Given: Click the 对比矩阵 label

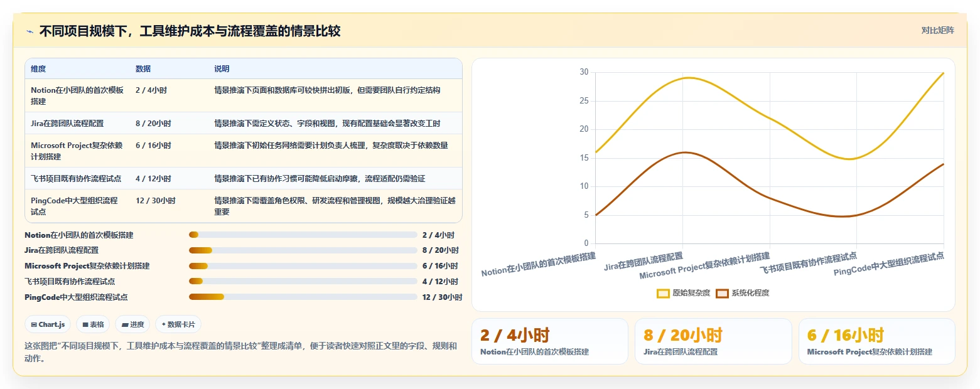Looking at the screenshot, I should click(x=937, y=31).
